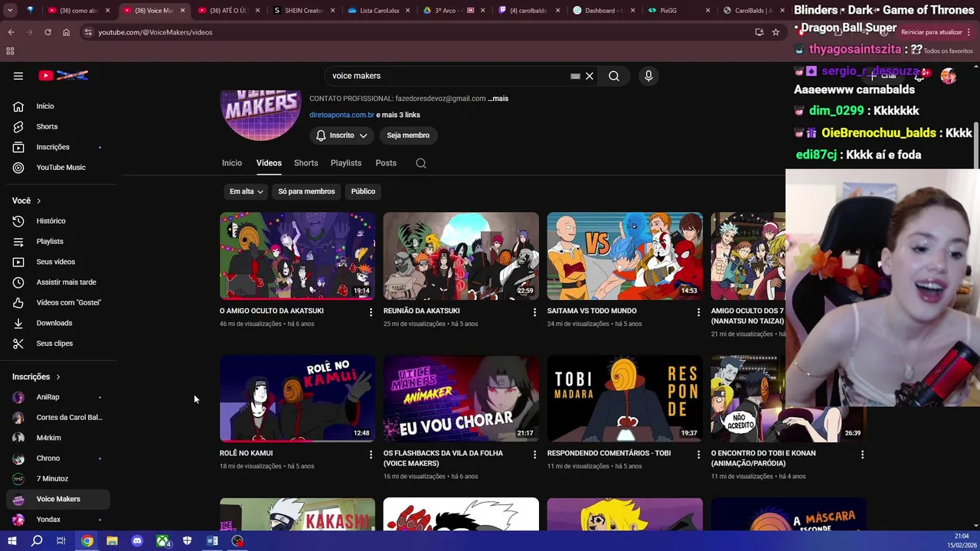Viewport: 980px width, 551px height.
Task: Go back with browser back arrow
Action: (11, 32)
